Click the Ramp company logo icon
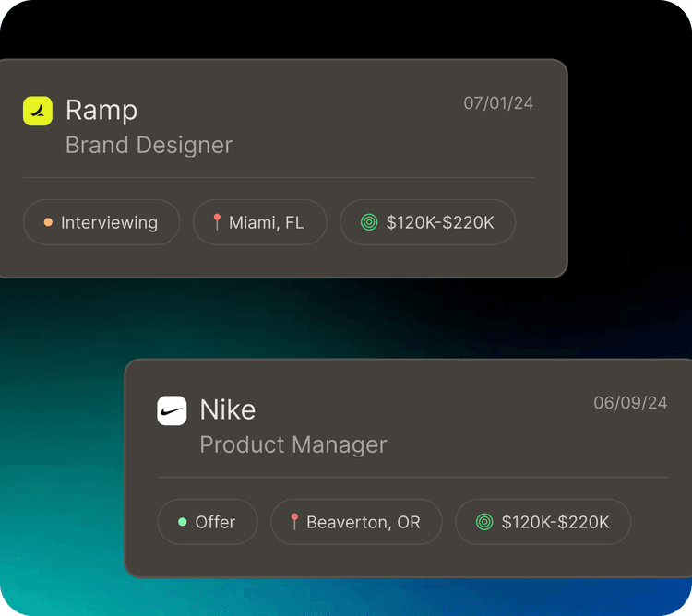 [x=38, y=111]
